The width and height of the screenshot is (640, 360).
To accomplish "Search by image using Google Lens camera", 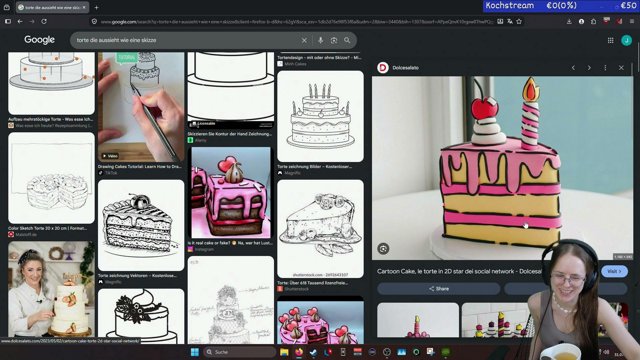I will coord(334,40).
